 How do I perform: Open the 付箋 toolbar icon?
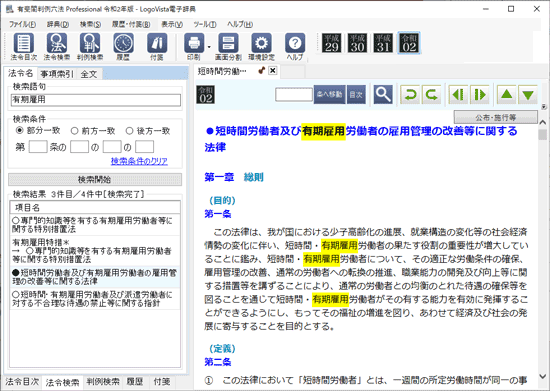(156, 47)
